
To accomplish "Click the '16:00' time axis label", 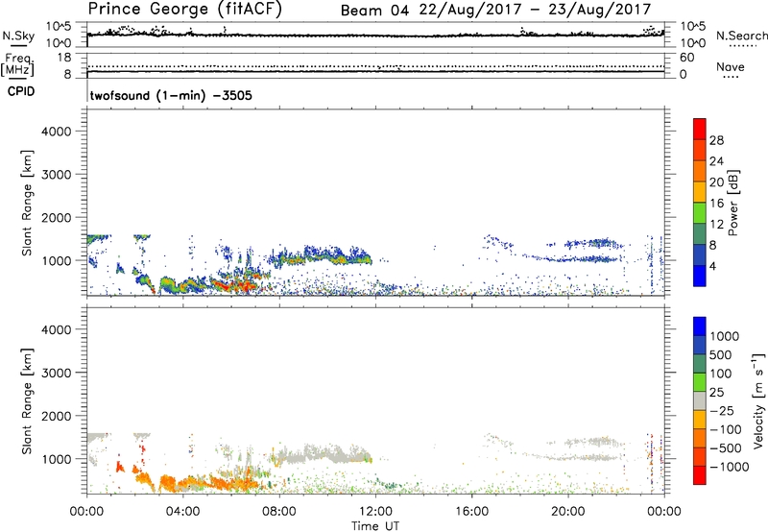I will tap(471, 512).
